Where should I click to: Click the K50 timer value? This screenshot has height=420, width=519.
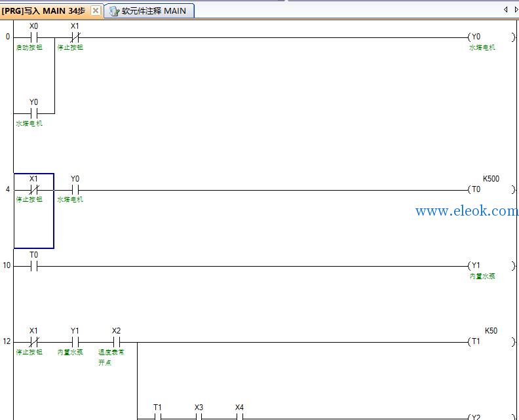[491, 331]
